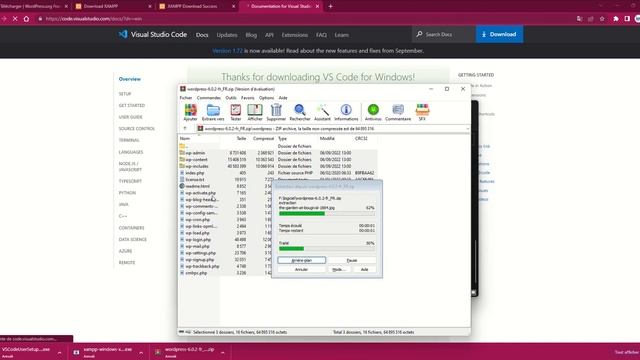
Task: Click Tout afficher in downloads bar
Action: 627,352
